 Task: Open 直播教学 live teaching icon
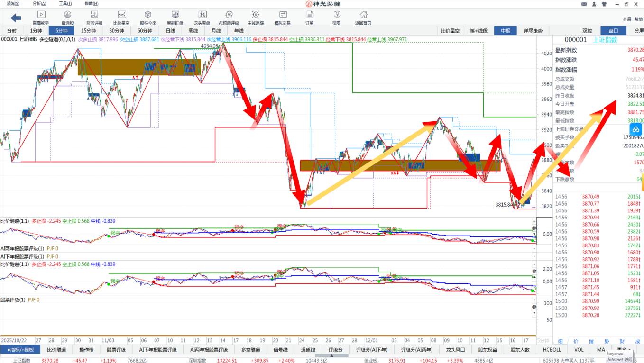pyautogui.click(x=41, y=18)
